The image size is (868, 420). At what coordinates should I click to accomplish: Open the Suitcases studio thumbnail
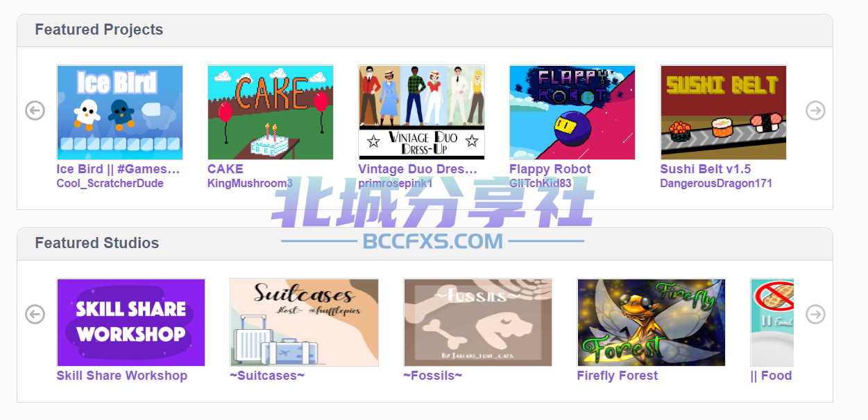[x=304, y=322]
